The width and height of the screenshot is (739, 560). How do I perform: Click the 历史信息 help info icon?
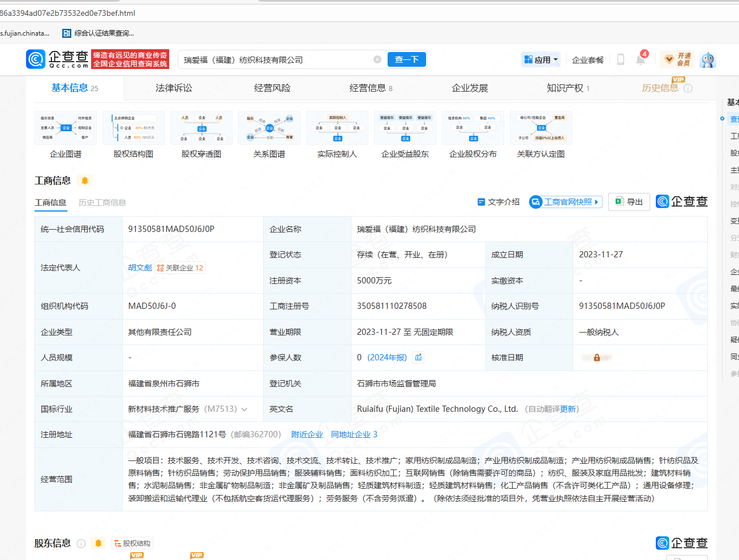[688, 88]
